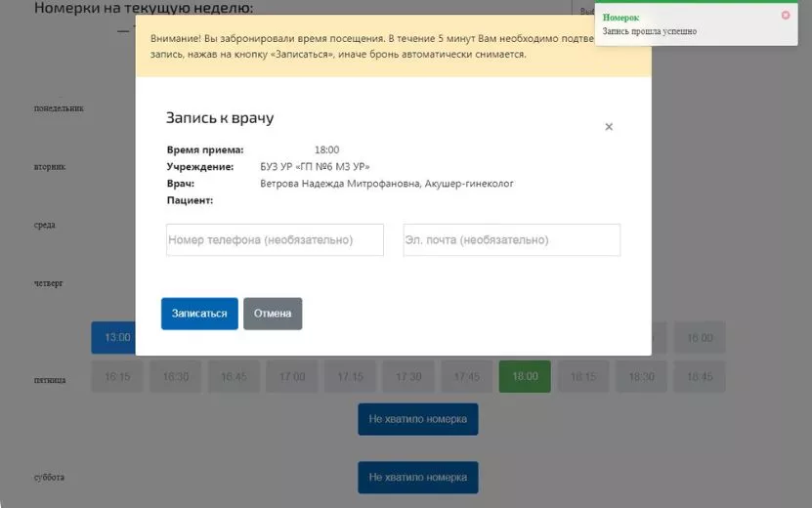812x508 pixels.
Task: Click the 17:30 time slot
Action: 408,377
